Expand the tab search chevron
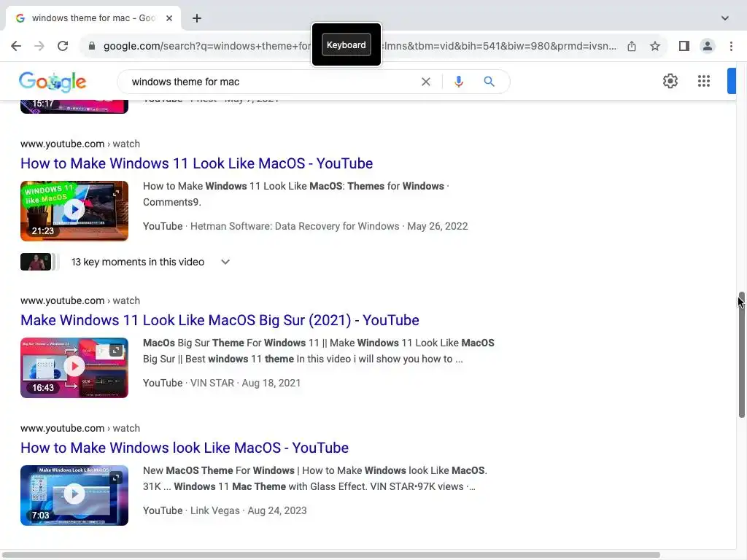747x560 pixels. click(x=724, y=18)
